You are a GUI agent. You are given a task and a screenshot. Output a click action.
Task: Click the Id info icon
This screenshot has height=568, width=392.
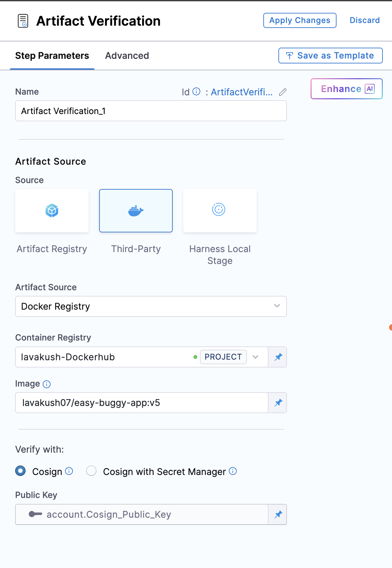(196, 91)
